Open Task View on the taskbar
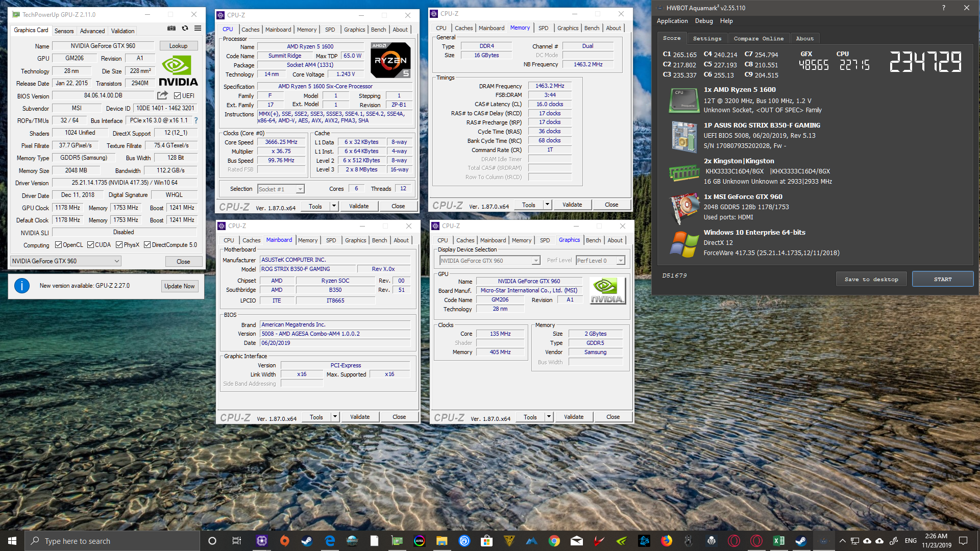 pos(236,541)
